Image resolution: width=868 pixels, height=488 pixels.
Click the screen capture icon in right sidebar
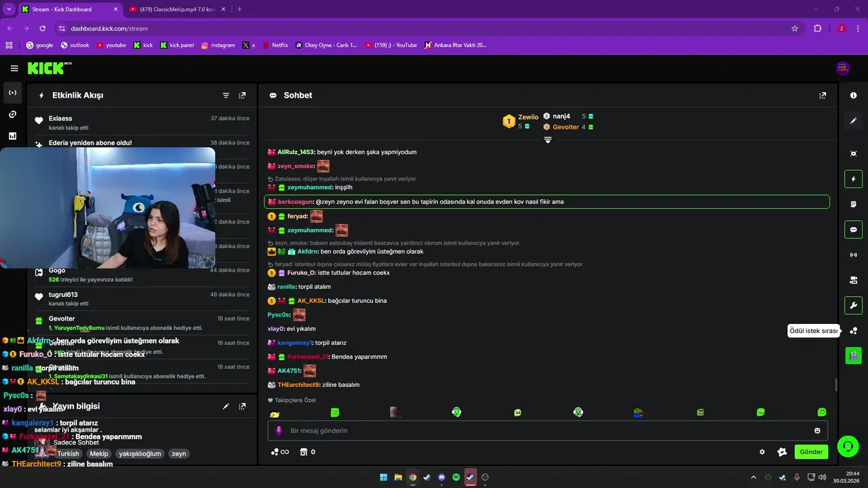(853, 154)
